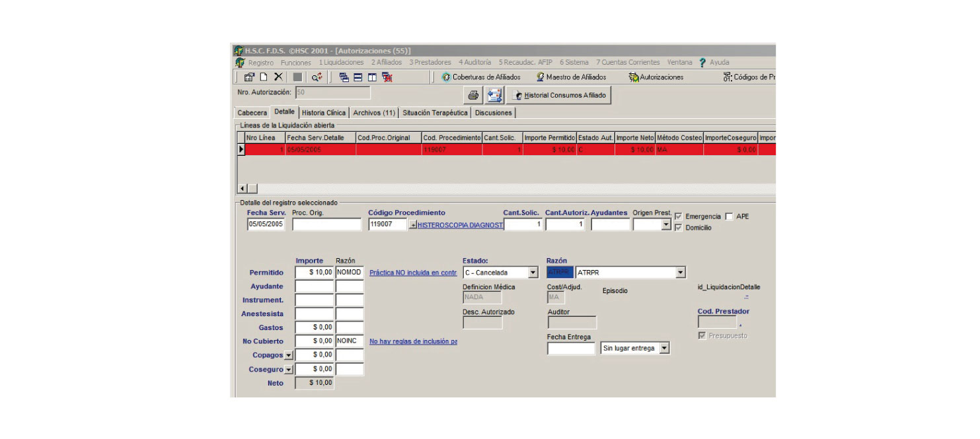Click the properties icon at the toolbar start
The image size is (980, 439).
coord(250,77)
